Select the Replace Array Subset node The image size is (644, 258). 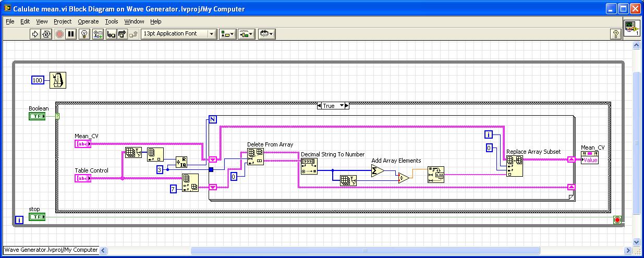pyautogui.click(x=515, y=166)
